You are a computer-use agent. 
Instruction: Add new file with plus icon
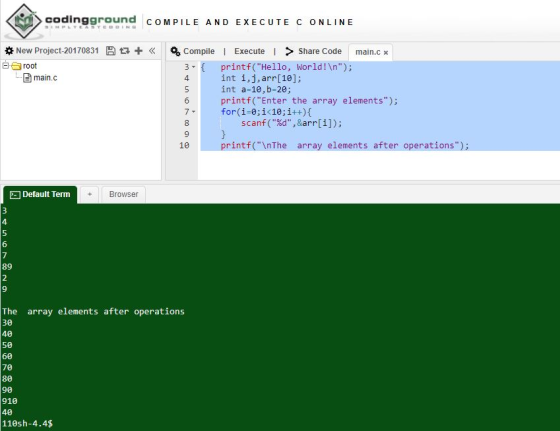[x=139, y=51]
